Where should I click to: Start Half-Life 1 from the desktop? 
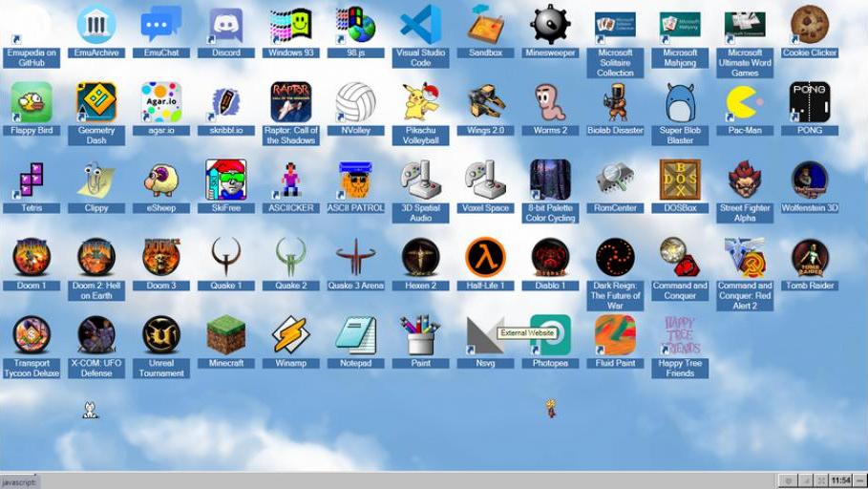pos(485,258)
